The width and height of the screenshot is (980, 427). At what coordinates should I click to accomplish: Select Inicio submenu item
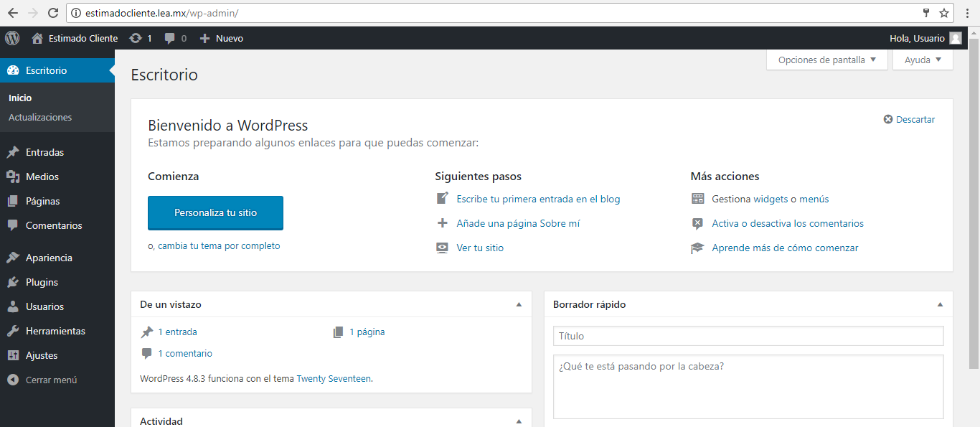20,98
